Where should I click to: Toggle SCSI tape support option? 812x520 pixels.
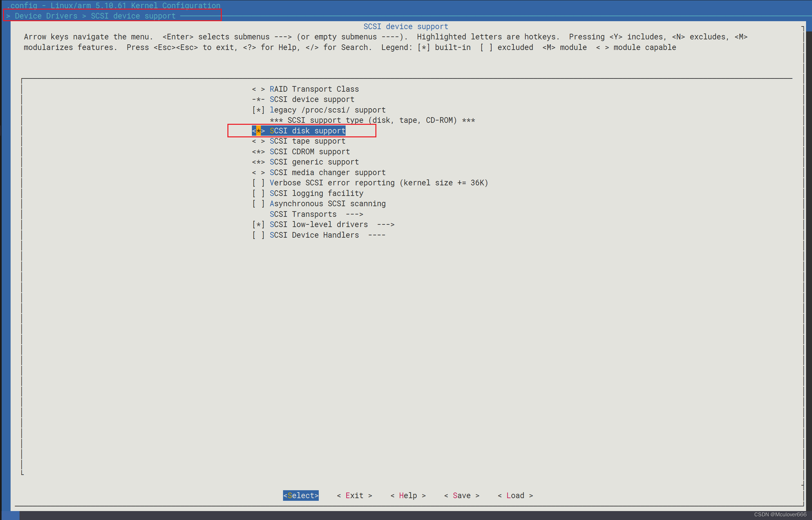coord(307,141)
